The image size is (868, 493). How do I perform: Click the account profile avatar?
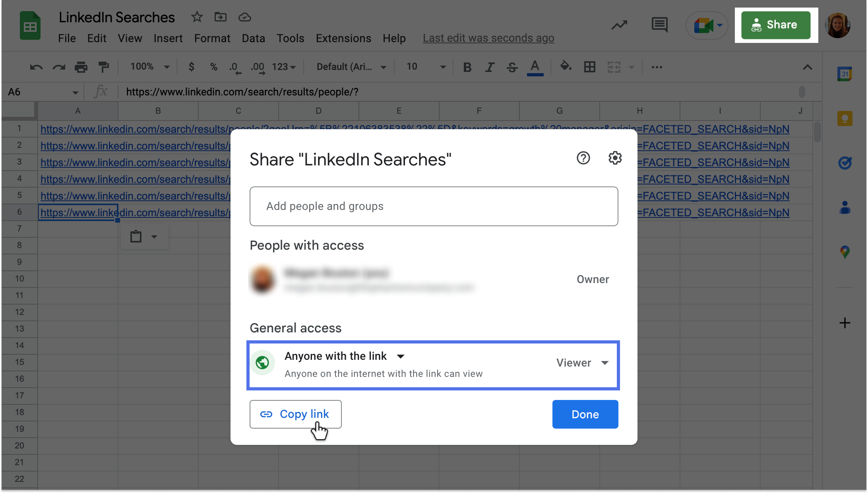tap(838, 25)
